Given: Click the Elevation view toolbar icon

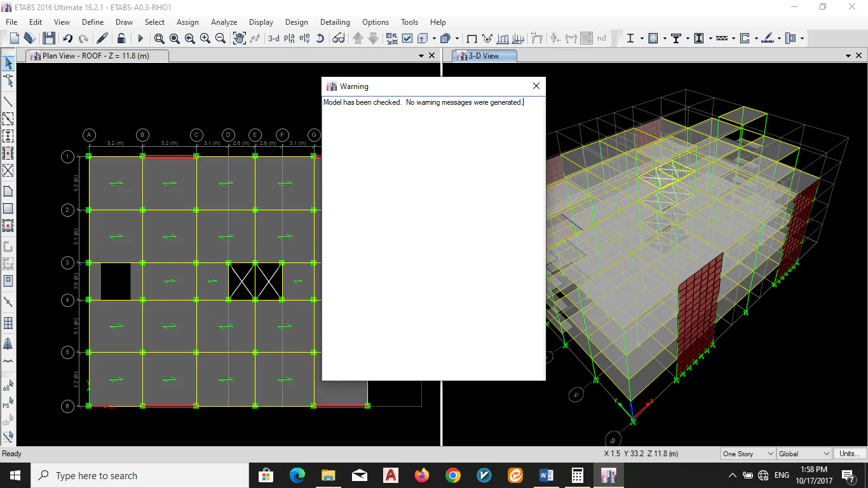Looking at the screenshot, I should pyautogui.click(x=304, y=39).
